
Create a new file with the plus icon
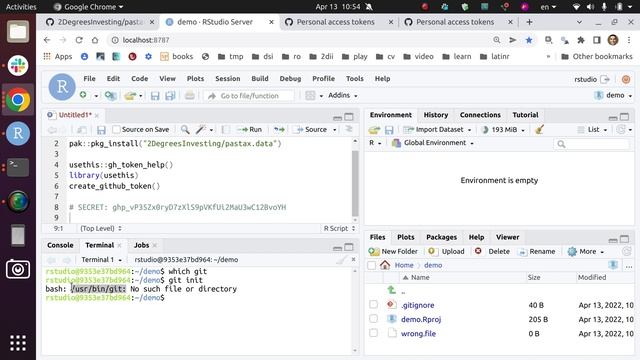pos(83,95)
